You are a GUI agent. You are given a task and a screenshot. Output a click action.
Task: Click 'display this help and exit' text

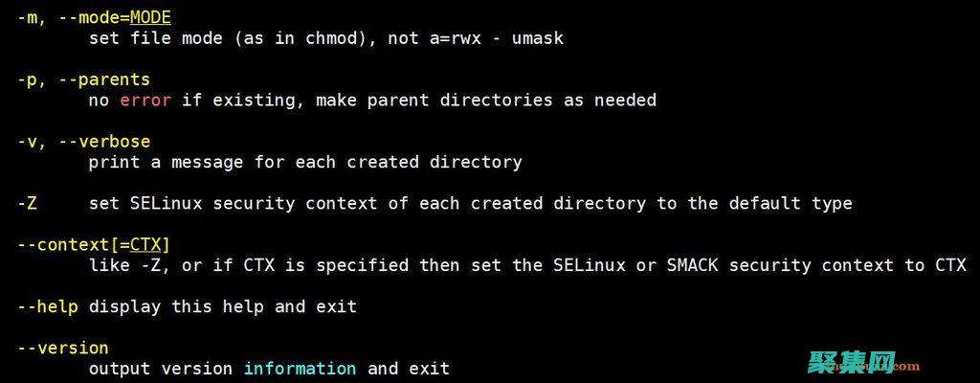point(223,306)
